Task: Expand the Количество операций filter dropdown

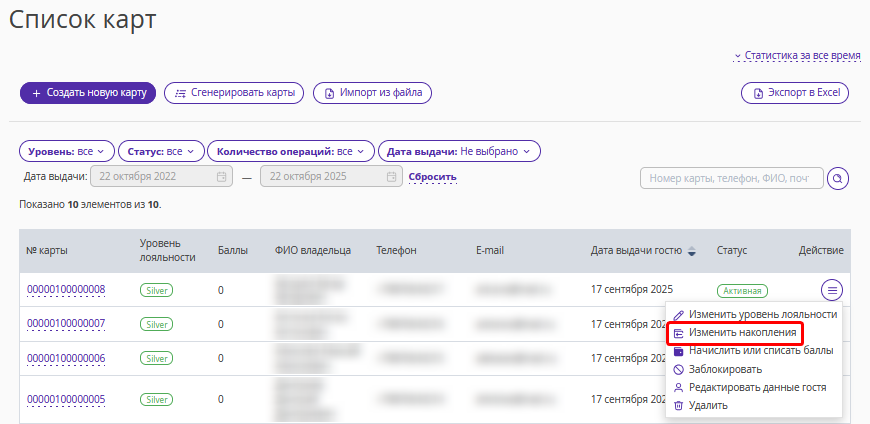Action: point(290,151)
